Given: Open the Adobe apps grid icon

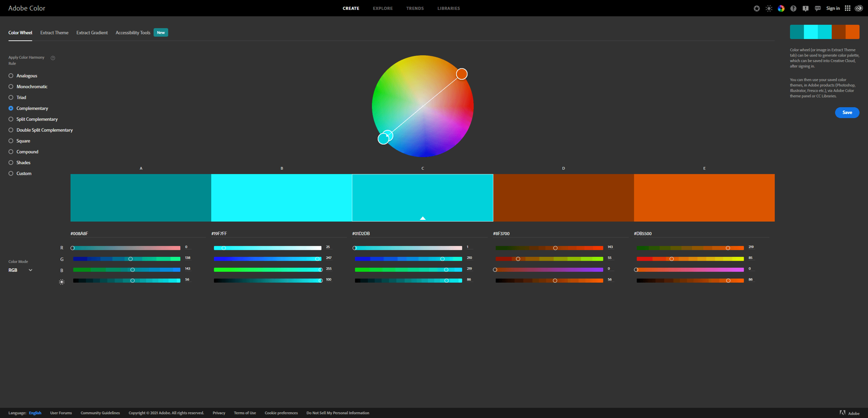Looking at the screenshot, I should 848,8.
